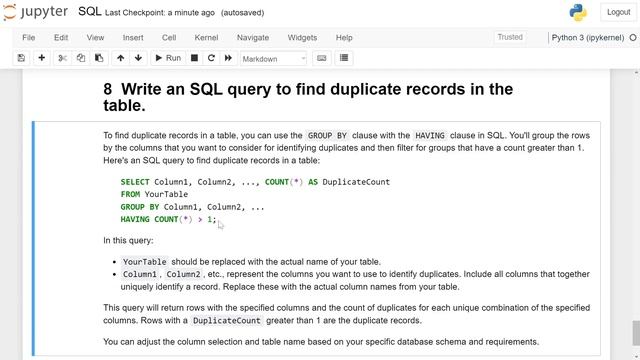Cut the selected cells
The image size is (640, 360).
click(62, 58)
